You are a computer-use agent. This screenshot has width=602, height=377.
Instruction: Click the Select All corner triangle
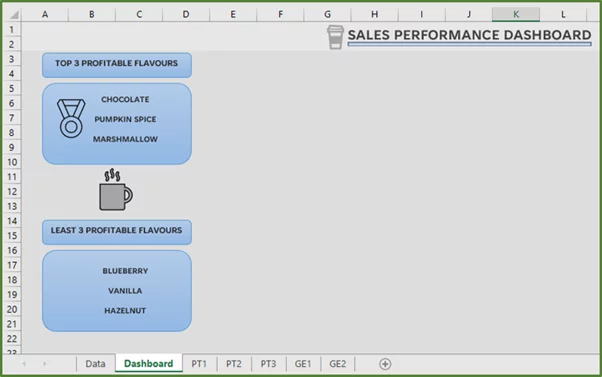(x=14, y=15)
